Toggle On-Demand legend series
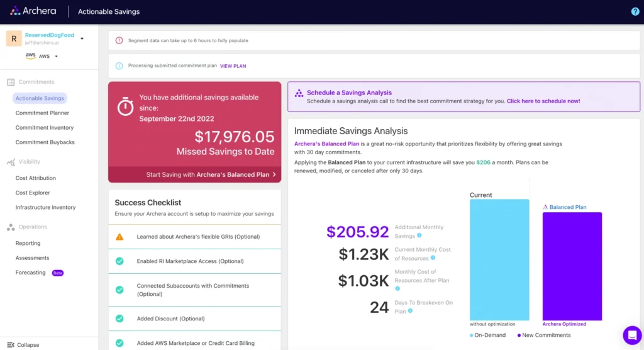The image size is (644, 350). click(487, 335)
